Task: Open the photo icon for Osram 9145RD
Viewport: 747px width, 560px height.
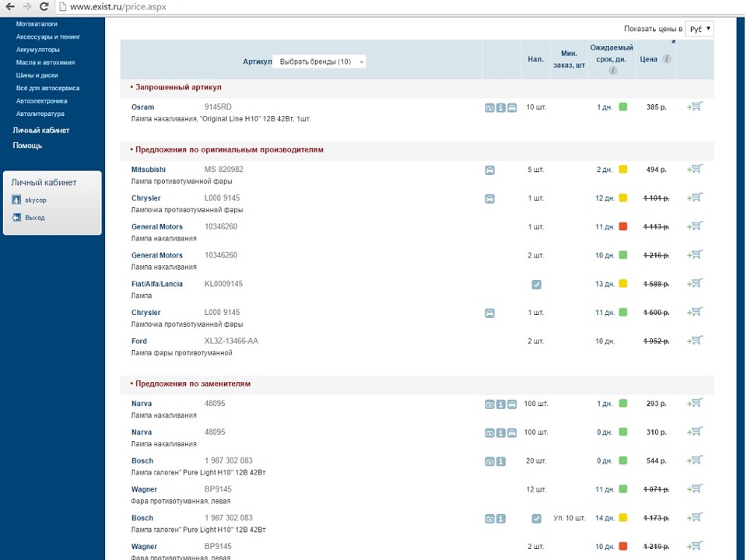Action: [489, 108]
